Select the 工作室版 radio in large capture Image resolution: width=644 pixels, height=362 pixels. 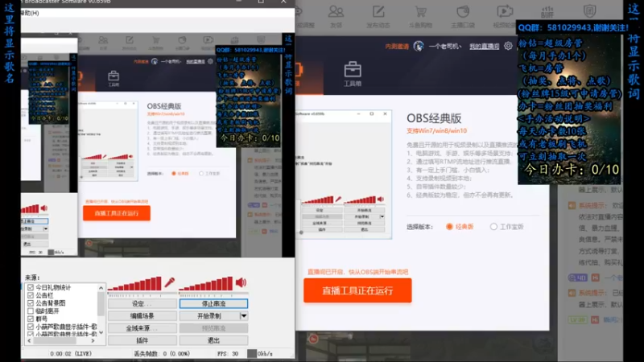tap(493, 227)
